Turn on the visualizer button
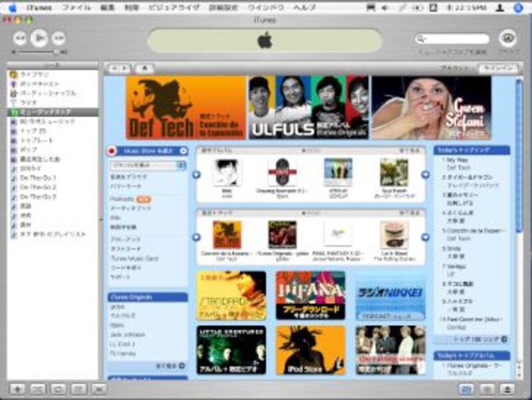The width and height of the screenshot is (532, 400). pyautogui.click(x=487, y=389)
